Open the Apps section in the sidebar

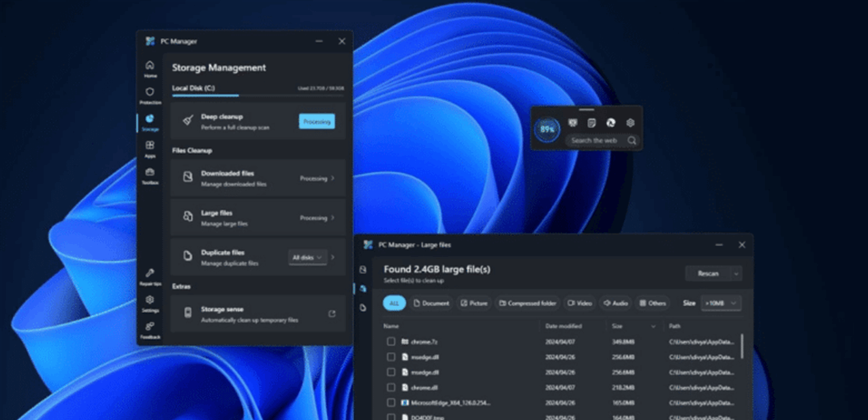pyautogui.click(x=149, y=149)
